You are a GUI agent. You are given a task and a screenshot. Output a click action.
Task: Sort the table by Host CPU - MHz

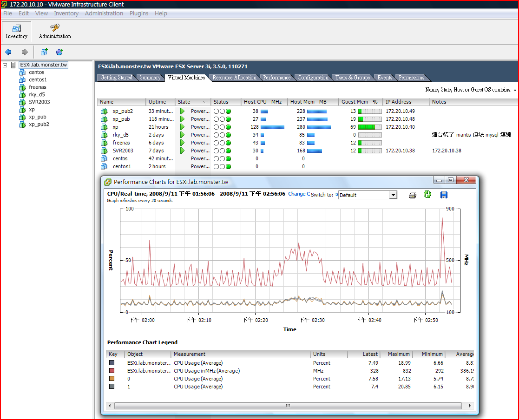point(264,102)
